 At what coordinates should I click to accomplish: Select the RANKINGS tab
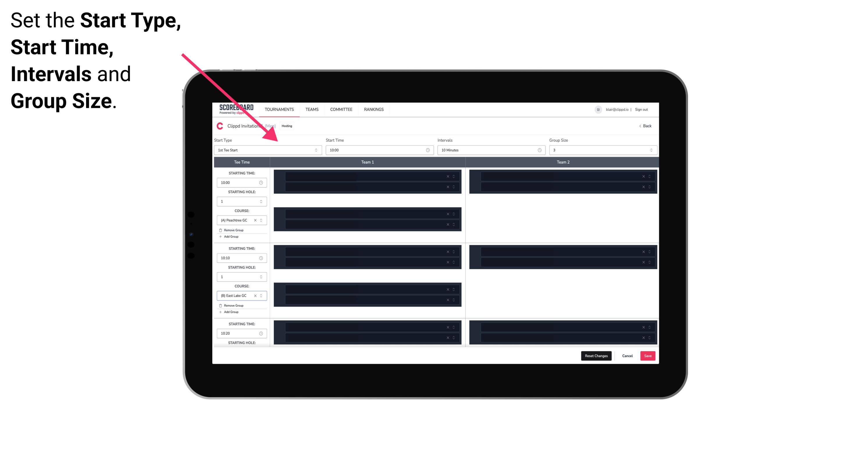[x=374, y=109]
